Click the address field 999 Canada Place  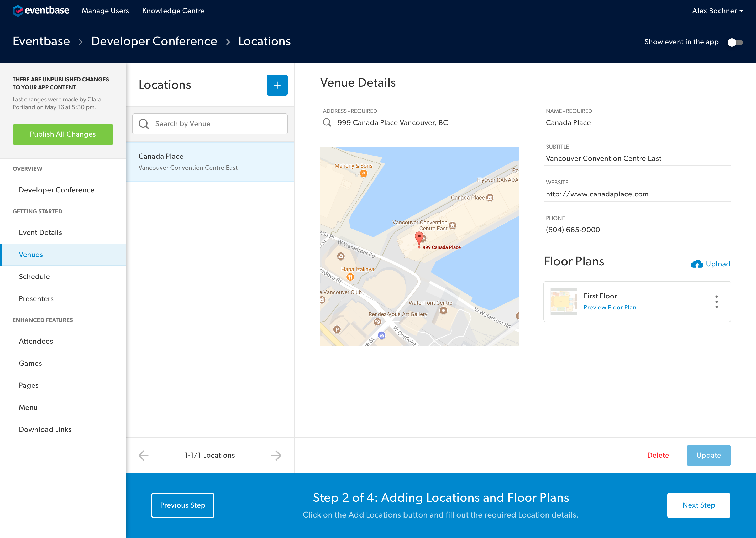click(x=420, y=123)
